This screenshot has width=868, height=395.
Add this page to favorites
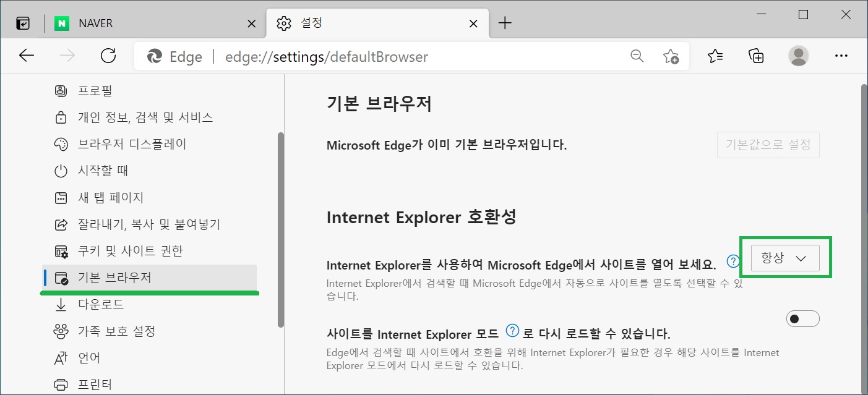[x=671, y=56]
